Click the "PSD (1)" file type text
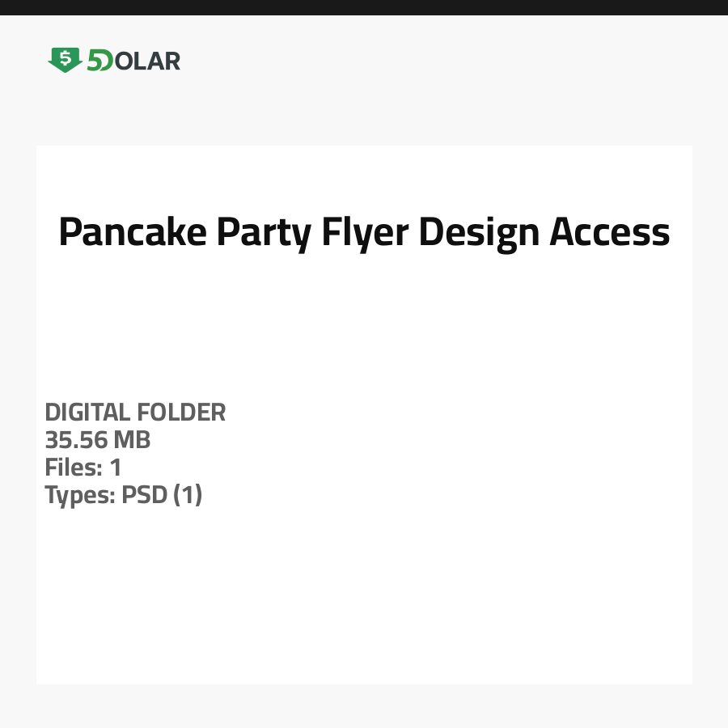This screenshot has width=728, height=728. pos(162,495)
